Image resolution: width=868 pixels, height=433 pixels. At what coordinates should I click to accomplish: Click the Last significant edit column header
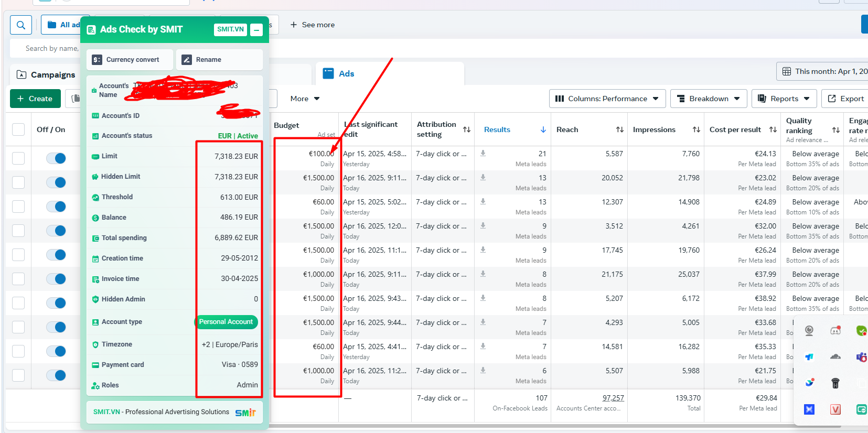click(x=372, y=129)
